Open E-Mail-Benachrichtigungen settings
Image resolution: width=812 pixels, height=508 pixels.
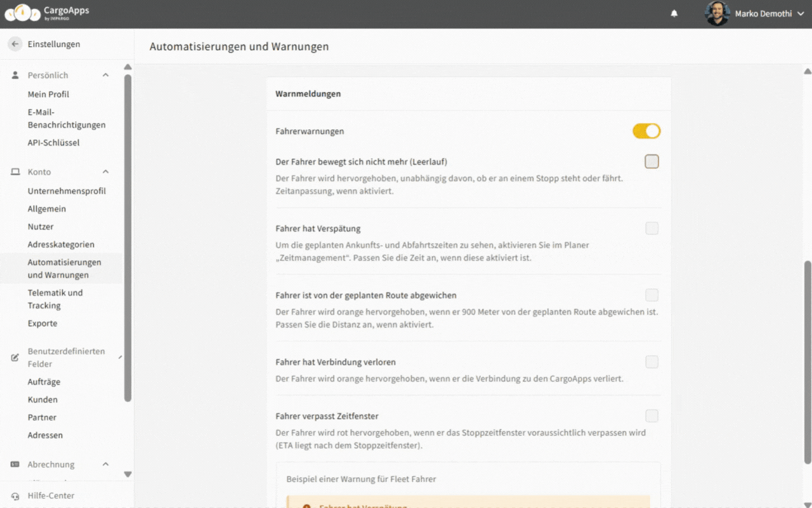point(67,119)
